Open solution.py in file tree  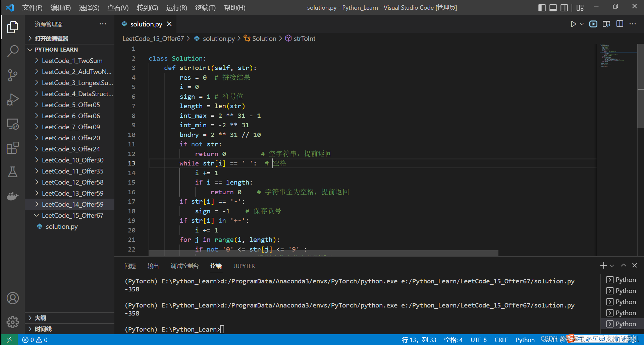(x=70, y=226)
